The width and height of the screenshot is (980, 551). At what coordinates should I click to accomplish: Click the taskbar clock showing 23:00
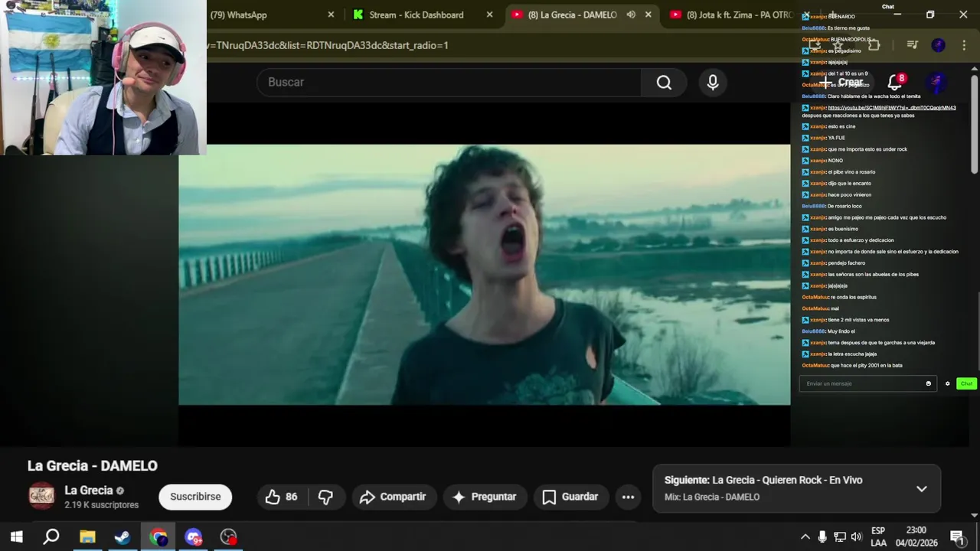click(x=916, y=536)
